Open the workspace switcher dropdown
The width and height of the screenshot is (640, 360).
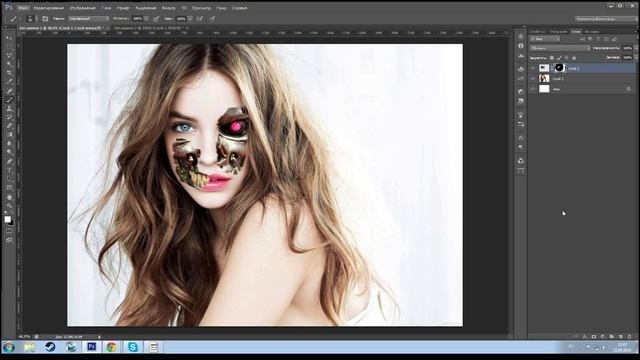[606, 19]
